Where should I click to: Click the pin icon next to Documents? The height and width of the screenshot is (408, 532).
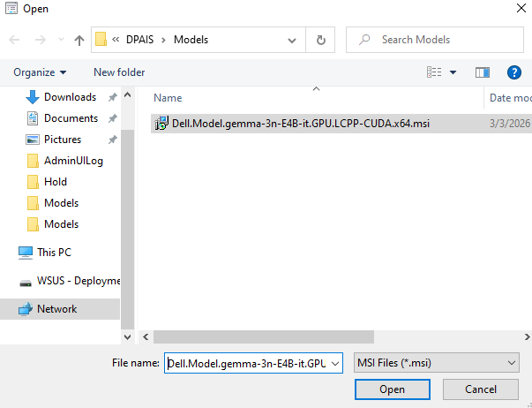pyautogui.click(x=112, y=118)
